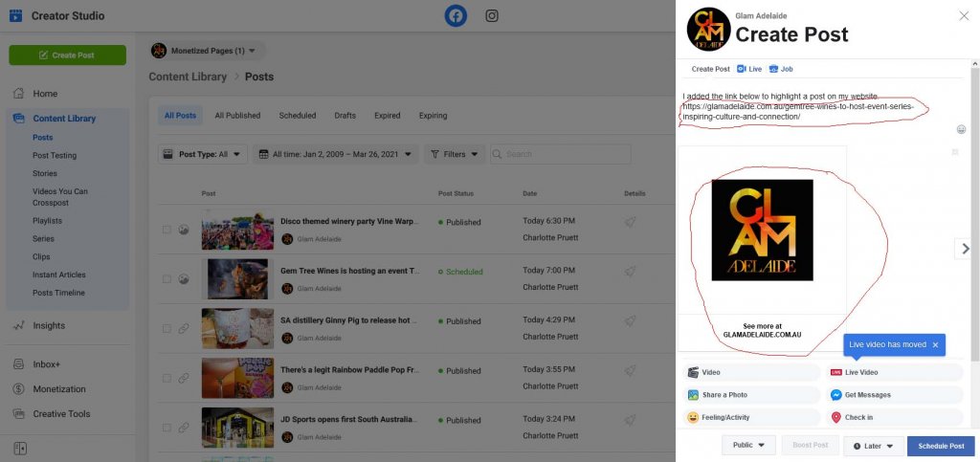
Task: Select the All Published tab
Action: click(x=237, y=116)
